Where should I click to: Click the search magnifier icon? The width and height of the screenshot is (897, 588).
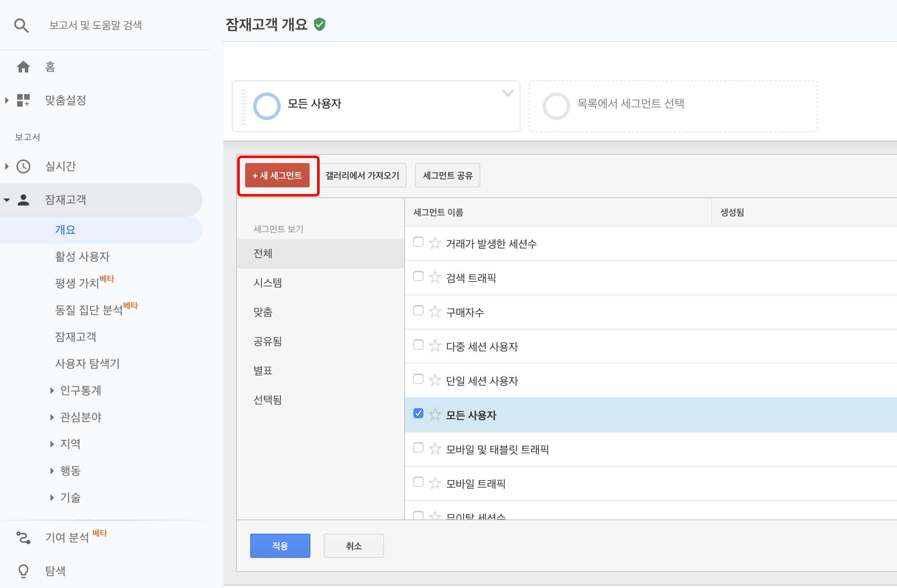pos(21,26)
